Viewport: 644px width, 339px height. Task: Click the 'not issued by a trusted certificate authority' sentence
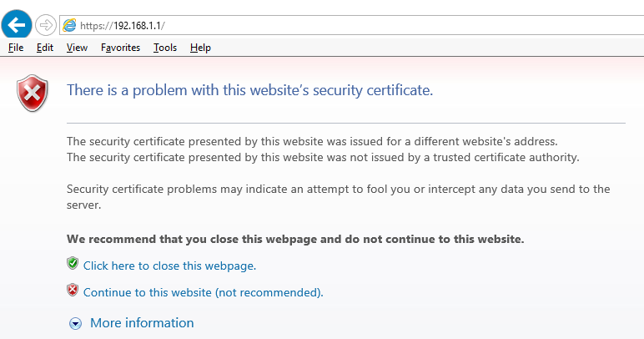pyautogui.click(x=322, y=157)
